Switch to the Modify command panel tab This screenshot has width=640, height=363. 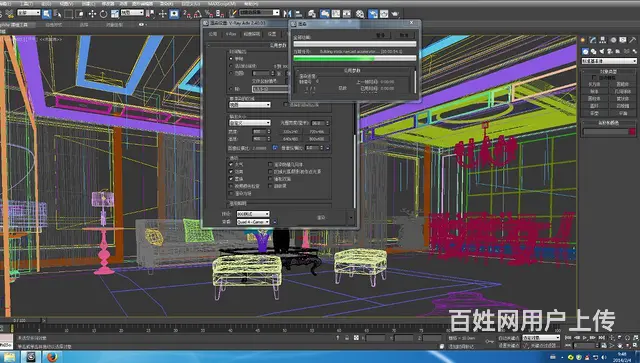pos(593,40)
